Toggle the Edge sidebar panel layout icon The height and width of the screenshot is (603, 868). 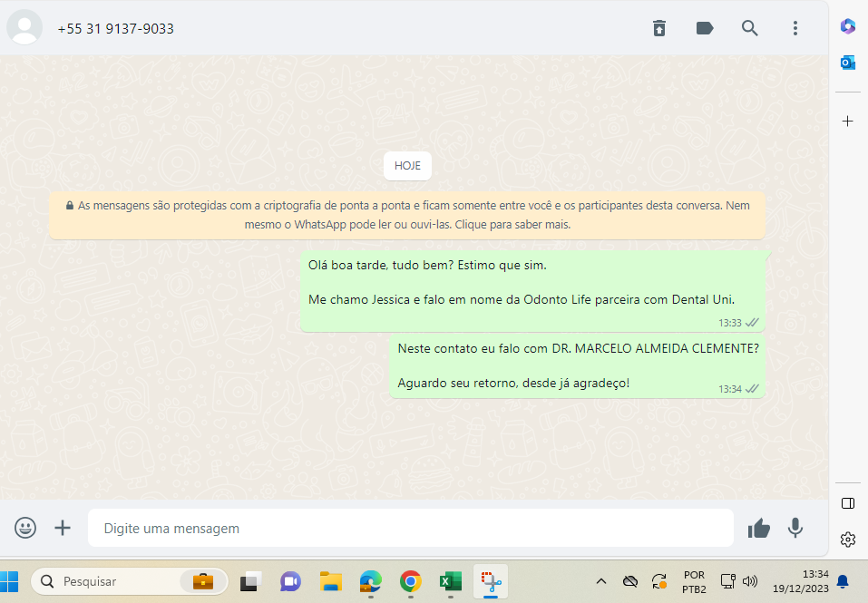pos(847,503)
